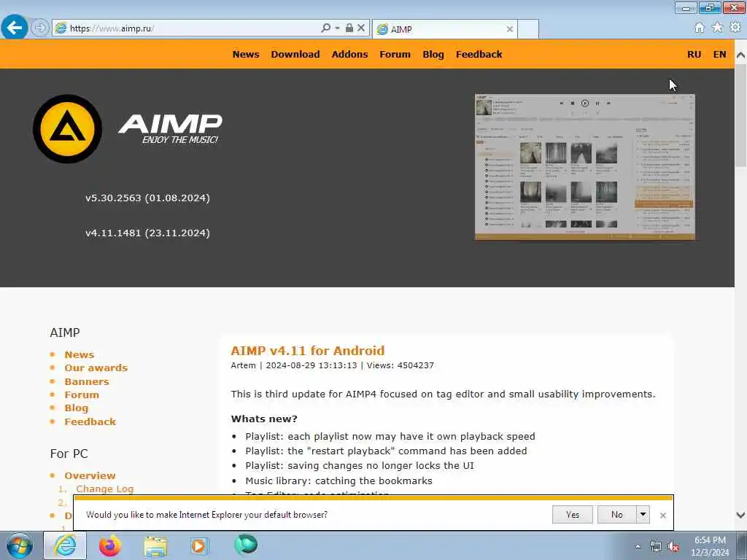Go back with the browser back arrow
Image resolution: width=747 pixels, height=560 pixels.
click(15, 28)
